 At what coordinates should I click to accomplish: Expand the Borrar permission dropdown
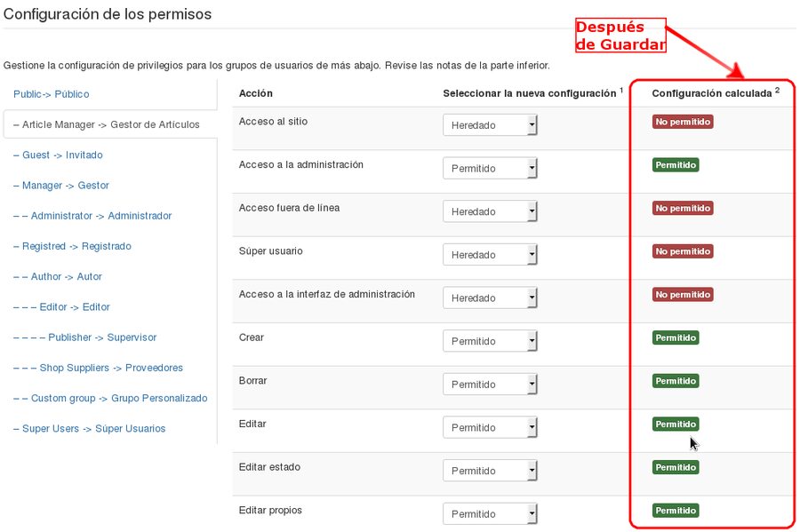pyautogui.click(x=491, y=385)
